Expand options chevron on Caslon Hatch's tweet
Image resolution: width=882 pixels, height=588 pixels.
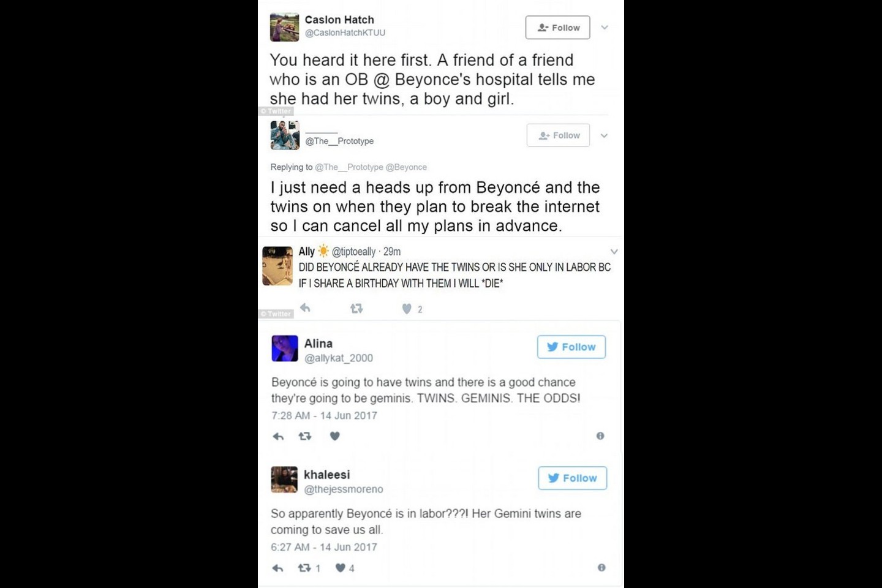tap(605, 28)
